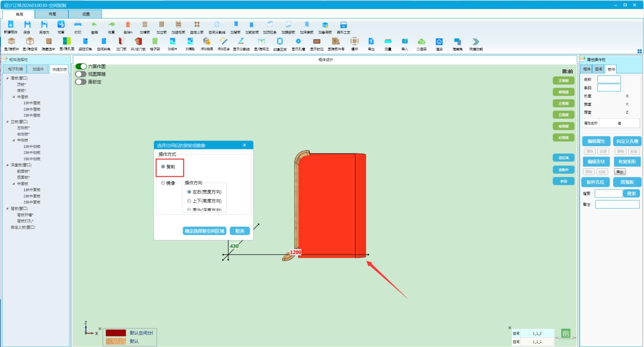Select the 镜像 radio button in dialog
Screen dimensions: 644x347
pyautogui.click(x=163, y=183)
